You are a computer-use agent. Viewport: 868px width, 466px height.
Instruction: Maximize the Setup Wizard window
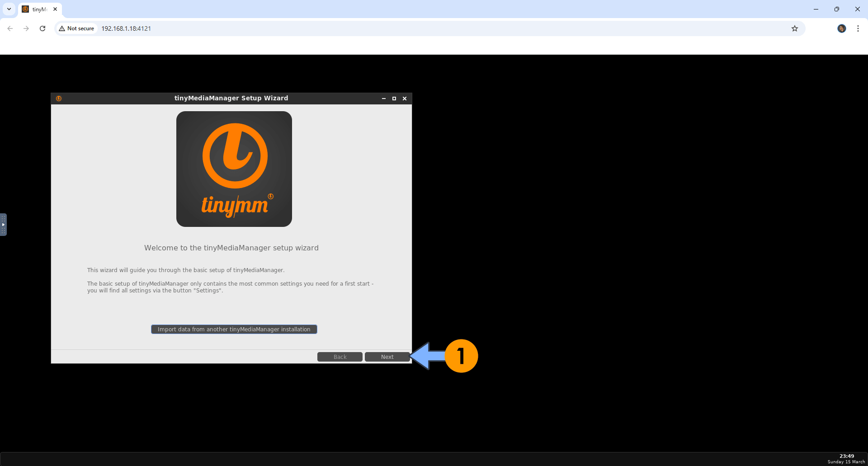point(394,99)
